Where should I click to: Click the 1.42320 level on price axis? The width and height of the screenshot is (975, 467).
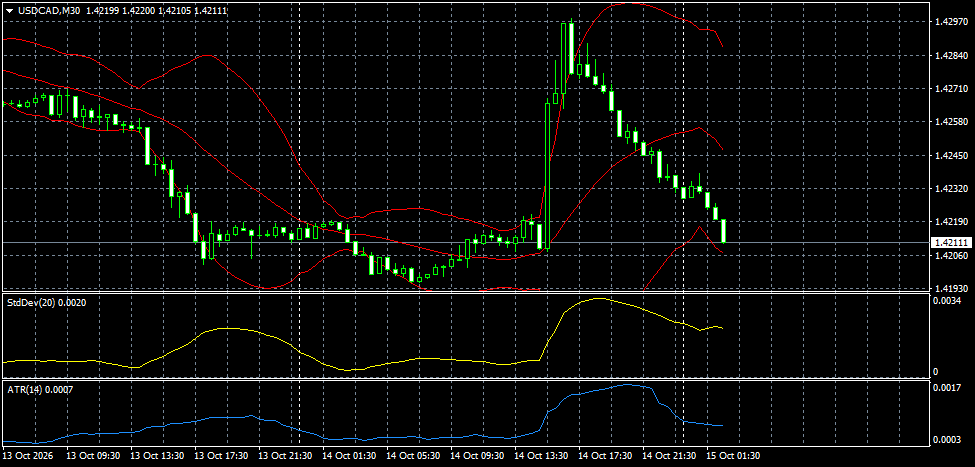click(951, 188)
